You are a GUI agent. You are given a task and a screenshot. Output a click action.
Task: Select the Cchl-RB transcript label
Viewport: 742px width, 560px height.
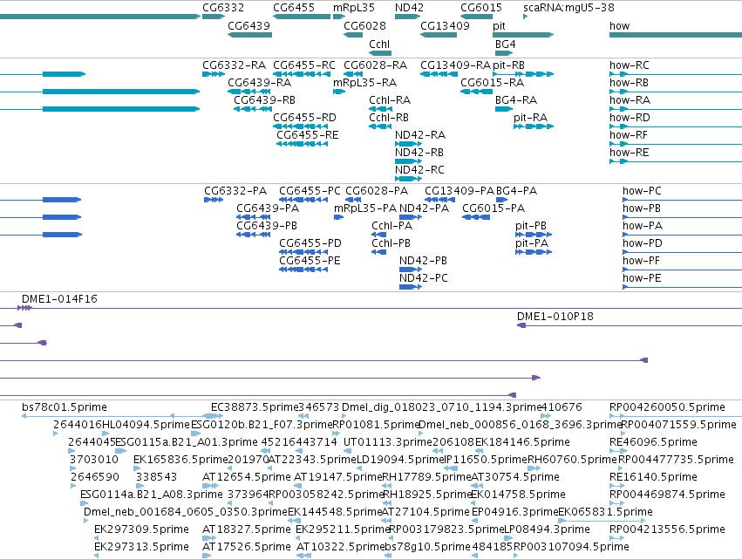(x=389, y=118)
